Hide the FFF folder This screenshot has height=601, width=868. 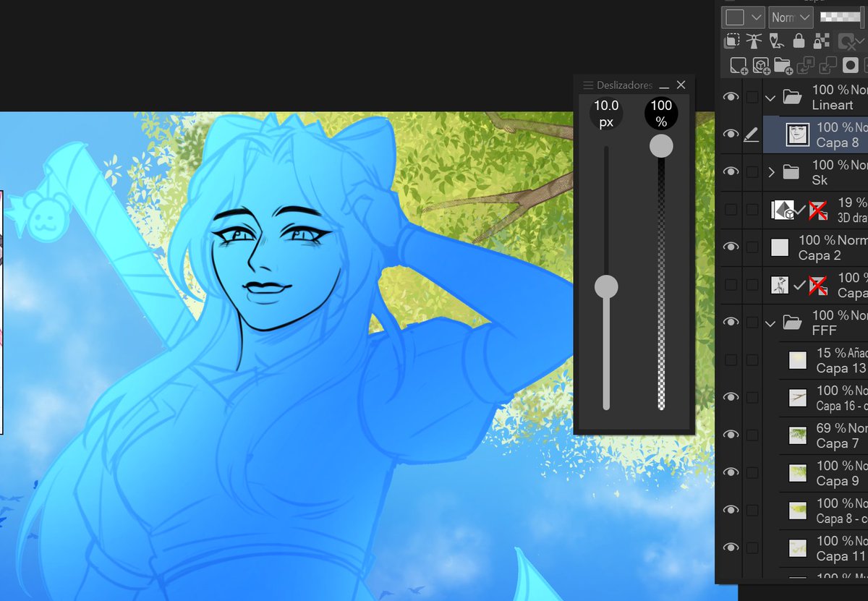731,322
